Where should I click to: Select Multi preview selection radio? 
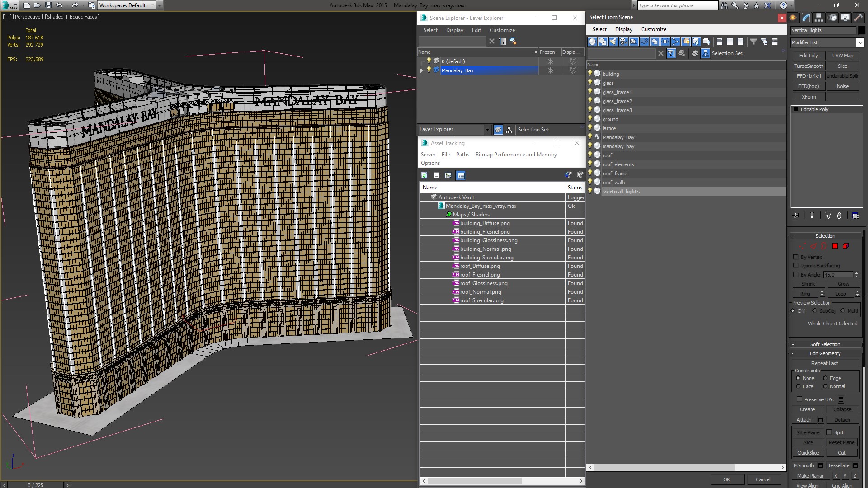point(843,311)
